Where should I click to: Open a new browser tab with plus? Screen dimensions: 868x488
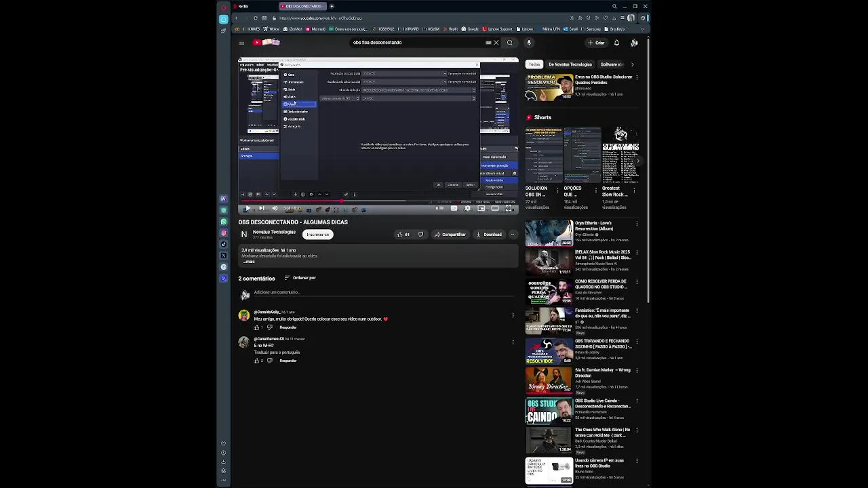pos(332,6)
